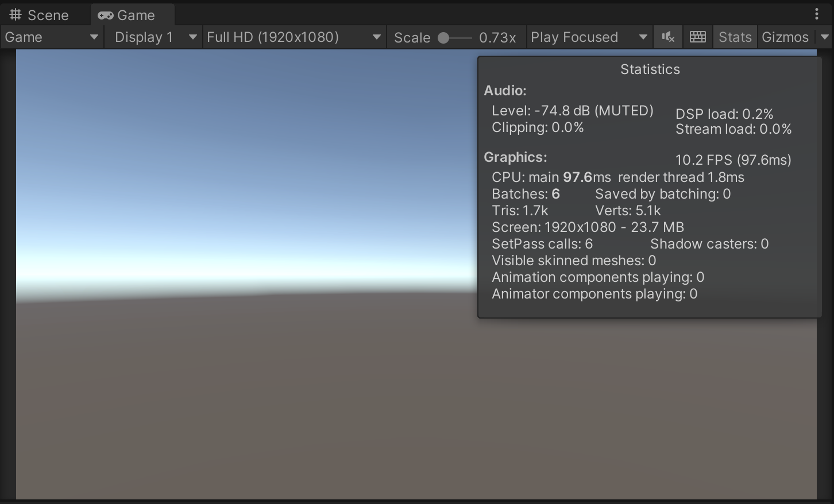Image resolution: width=834 pixels, height=504 pixels.
Task: Open the Game view type dropdown
Action: click(52, 37)
